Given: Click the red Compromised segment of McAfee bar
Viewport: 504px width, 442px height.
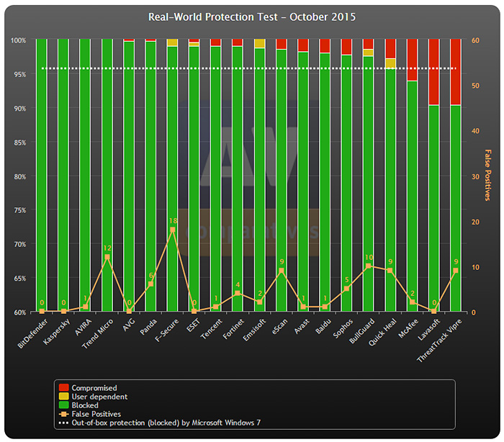Looking at the screenshot, I should [412, 60].
